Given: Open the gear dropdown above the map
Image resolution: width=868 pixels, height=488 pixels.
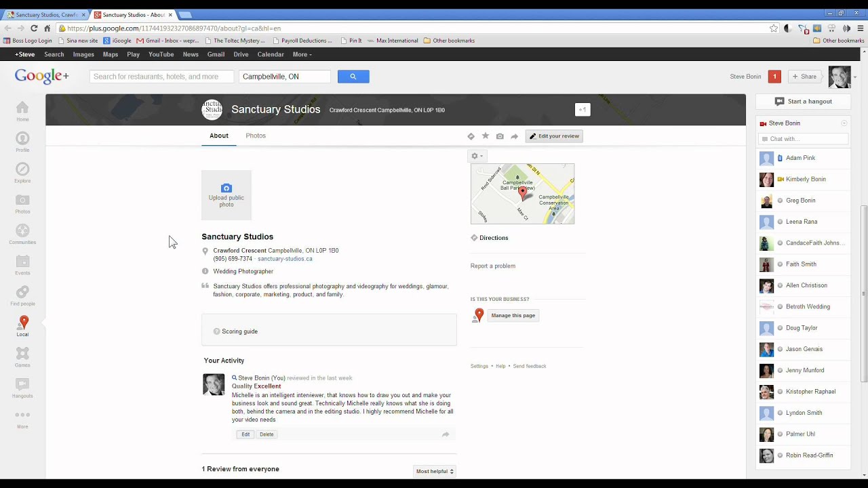Looking at the screenshot, I should point(477,156).
